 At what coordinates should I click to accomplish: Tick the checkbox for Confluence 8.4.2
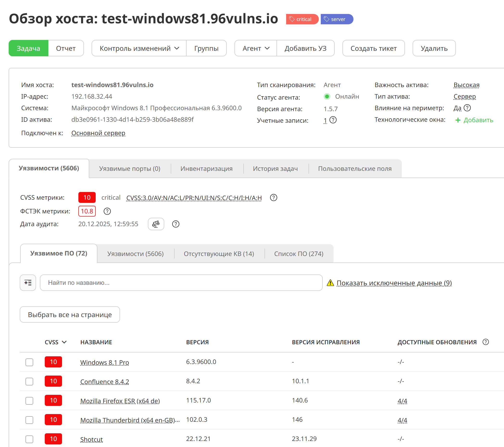(x=29, y=381)
